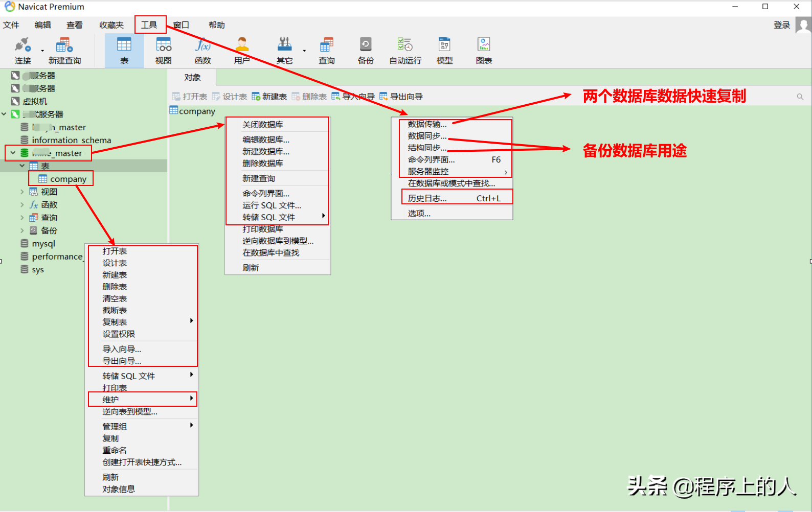The width and height of the screenshot is (812, 512).
Task: Open the 收藏夹 menu
Action: tap(111, 25)
